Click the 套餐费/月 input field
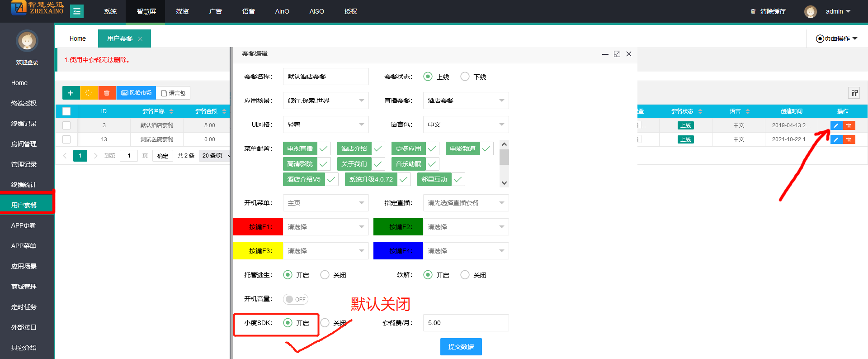The width and height of the screenshot is (868, 359). (x=465, y=323)
